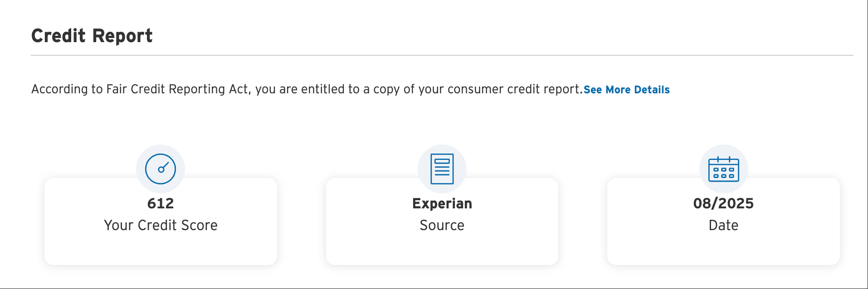Click the circular background behind document icon
The width and height of the screenshot is (868, 289).
click(442, 169)
